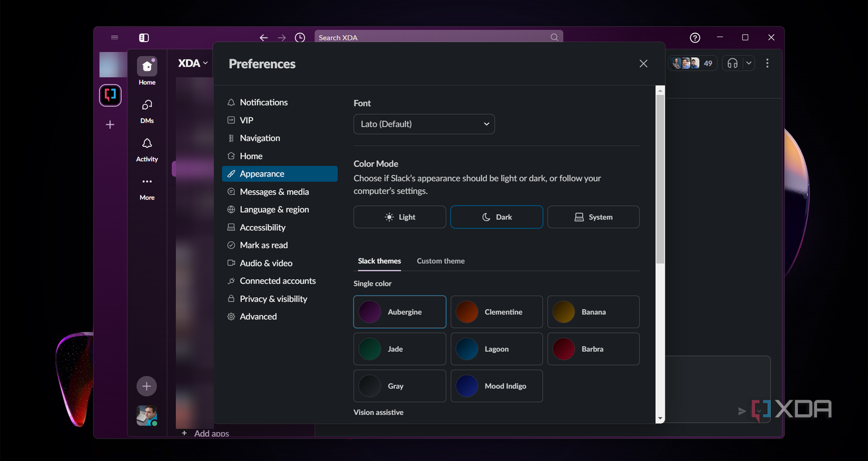Choose the Mood Indigo theme
Viewport: 868px width, 461px height.
(x=496, y=386)
